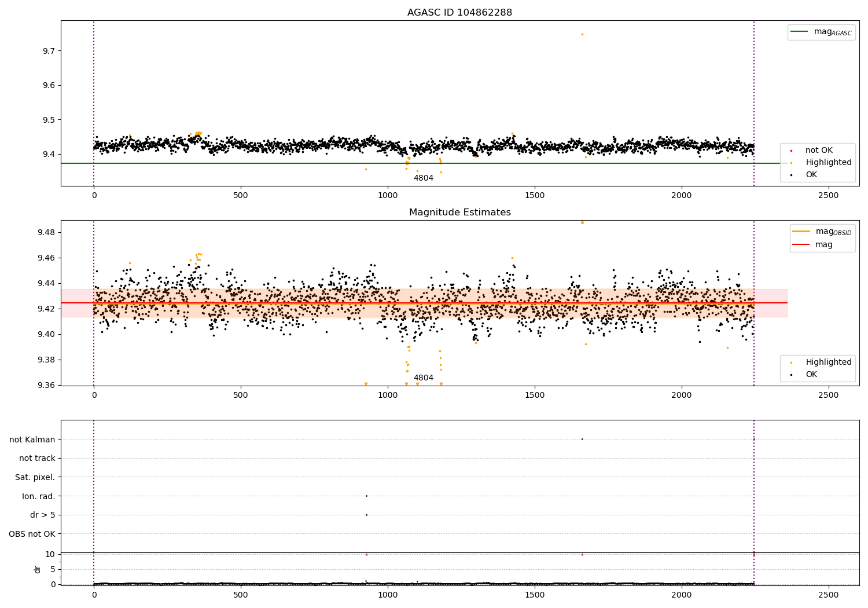Click the 'OBS not OK' y-axis label
This screenshot has height=608, width=868.
pyautogui.click(x=32, y=534)
